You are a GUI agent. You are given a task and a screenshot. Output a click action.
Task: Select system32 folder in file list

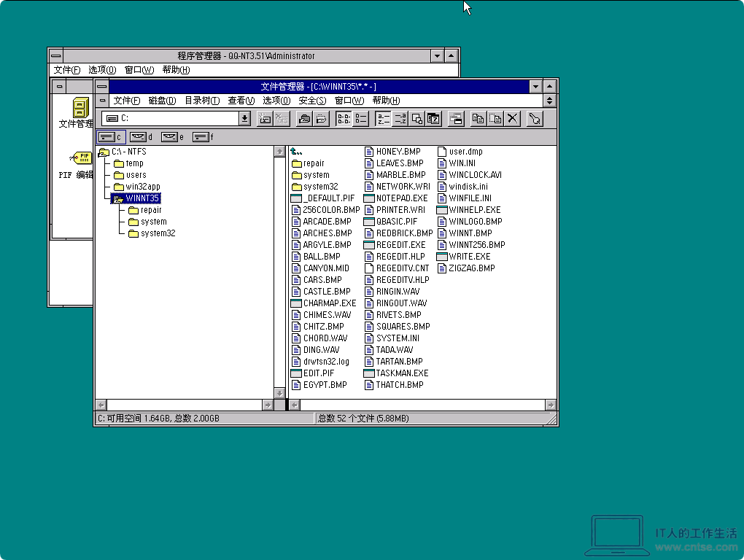(x=314, y=187)
